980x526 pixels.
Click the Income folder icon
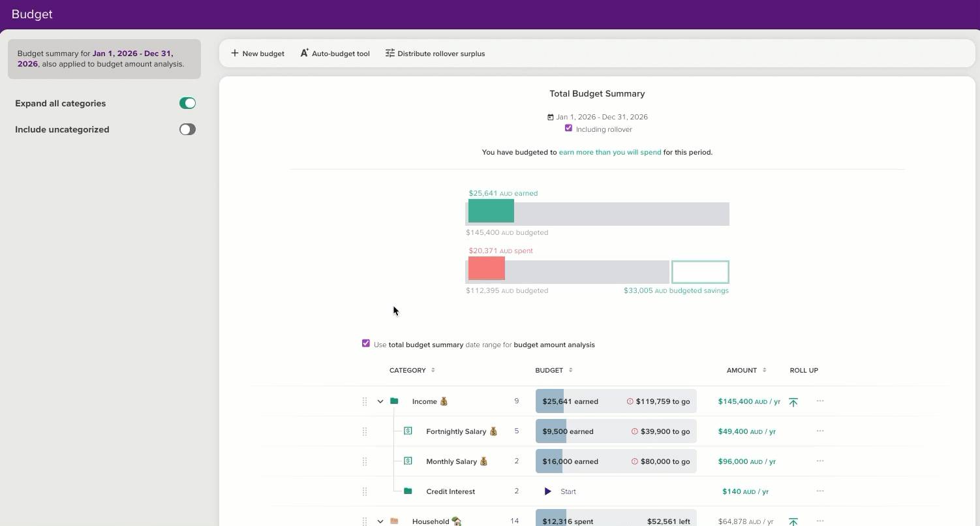pyautogui.click(x=394, y=401)
